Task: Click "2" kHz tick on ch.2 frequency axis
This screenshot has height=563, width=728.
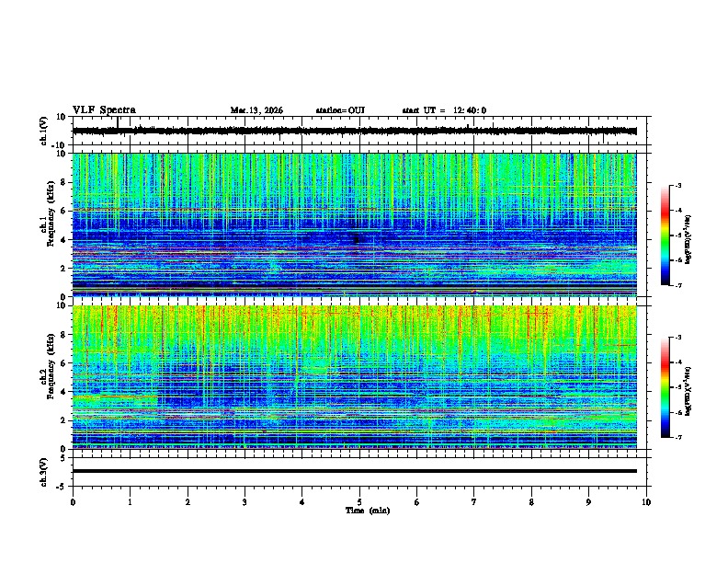Action: tap(64, 420)
